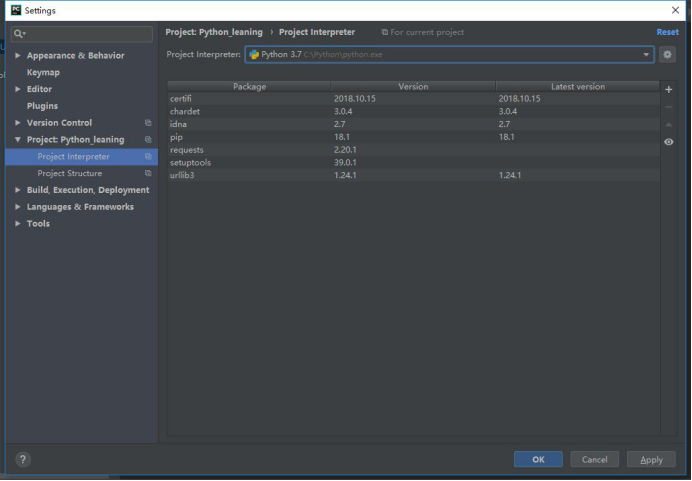Open the interpreter gear settings menu
Viewport: 692px width, 481px height.
(667, 55)
